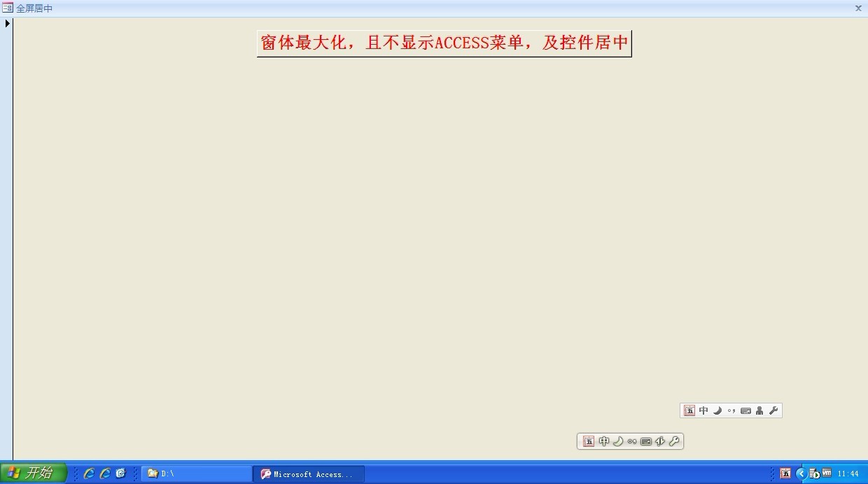Open wrench settings on IME bar with double-arrow icon
Screen dimensions: 868x484
click(674, 441)
